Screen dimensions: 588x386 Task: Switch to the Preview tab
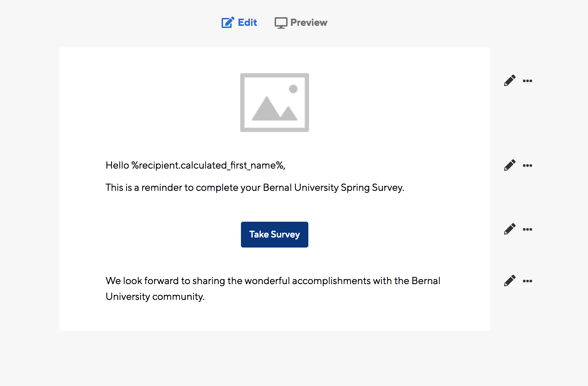301,23
